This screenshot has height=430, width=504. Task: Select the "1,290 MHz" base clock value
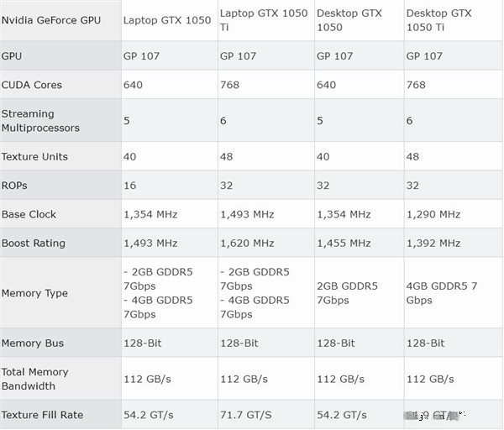pos(433,214)
